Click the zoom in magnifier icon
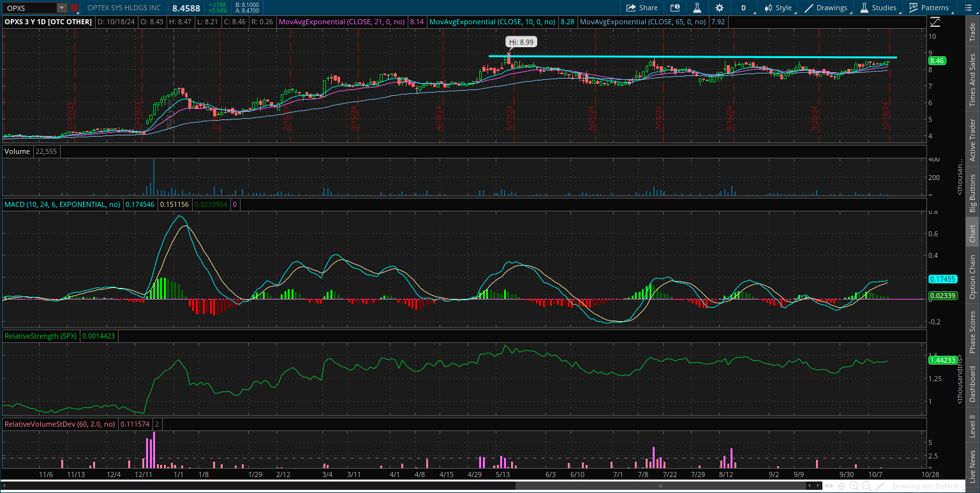 pos(854,487)
